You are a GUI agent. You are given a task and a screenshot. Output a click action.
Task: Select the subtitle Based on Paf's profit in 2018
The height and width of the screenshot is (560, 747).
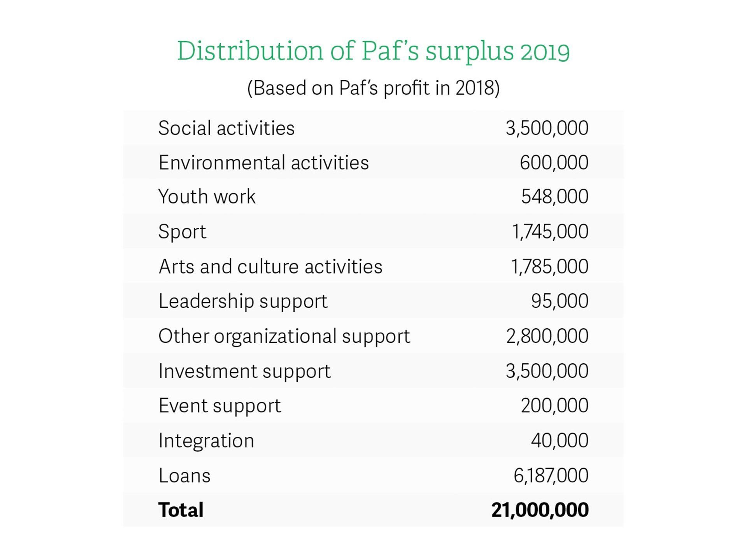[373, 88]
